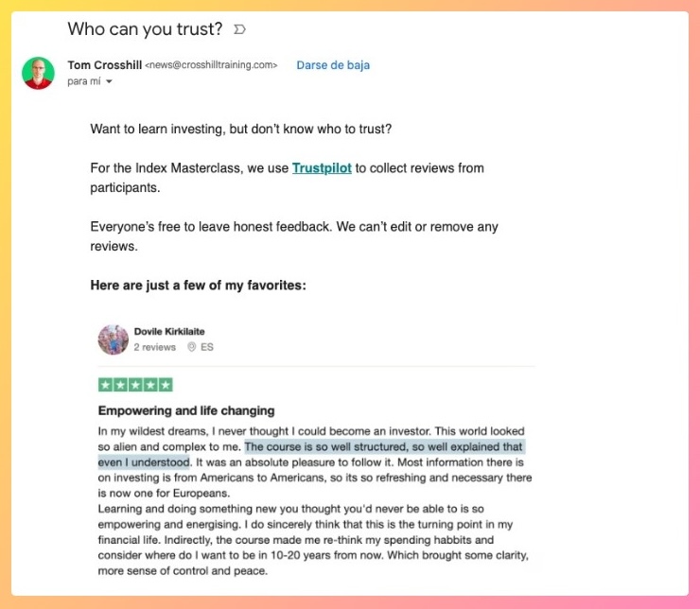Click the "2 reviews" count text
The height and width of the screenshot is (609, 700).
click(x=154, y=347)
